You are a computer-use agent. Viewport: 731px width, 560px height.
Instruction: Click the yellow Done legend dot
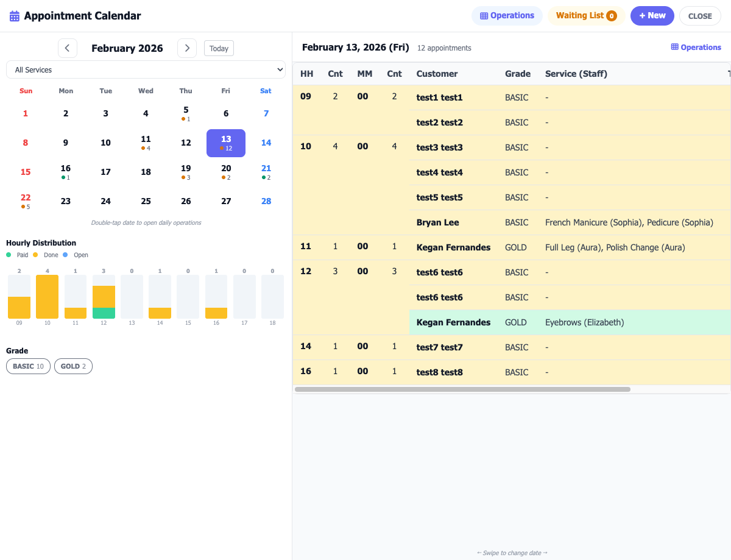pyautogui.click(x=35, y=255)
